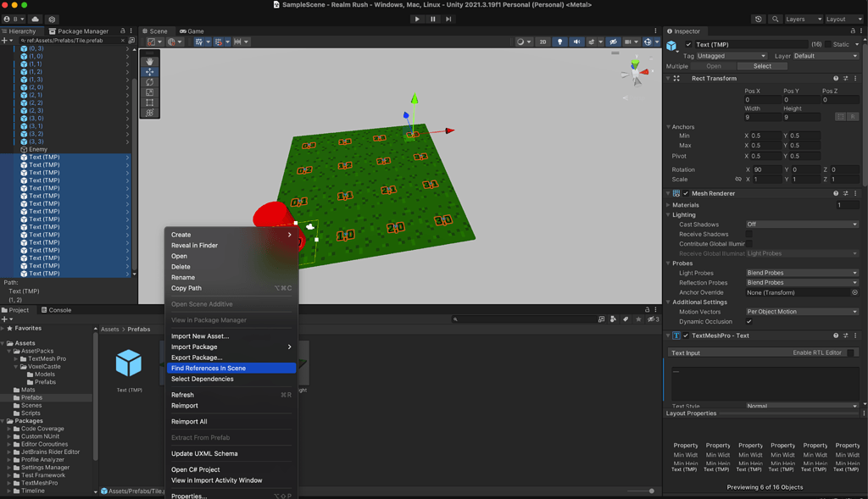Toggle 2D mode in Scene view
Image resolution: width=868 pixels, height=499 pixels.
[x=542, y=42]
